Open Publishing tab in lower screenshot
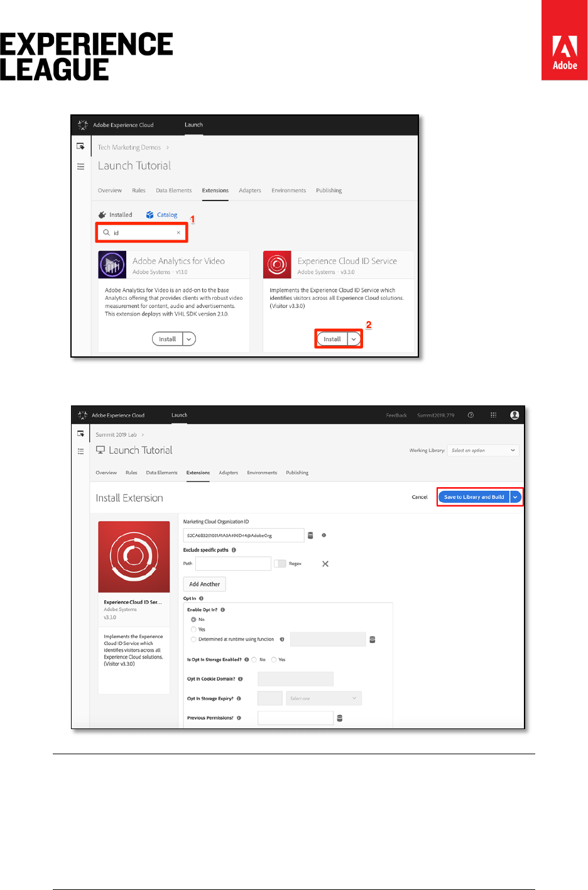588x890 pixels. [x=297, y=473]
